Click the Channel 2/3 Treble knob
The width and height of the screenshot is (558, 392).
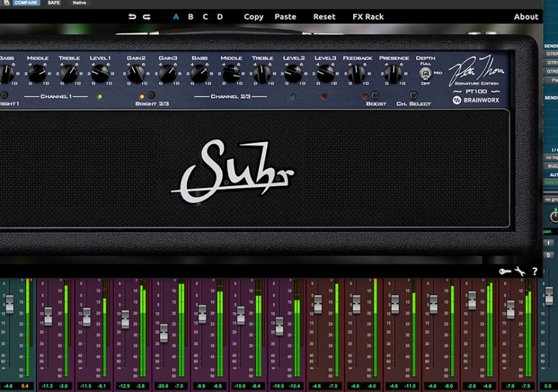tap(263, 74)
